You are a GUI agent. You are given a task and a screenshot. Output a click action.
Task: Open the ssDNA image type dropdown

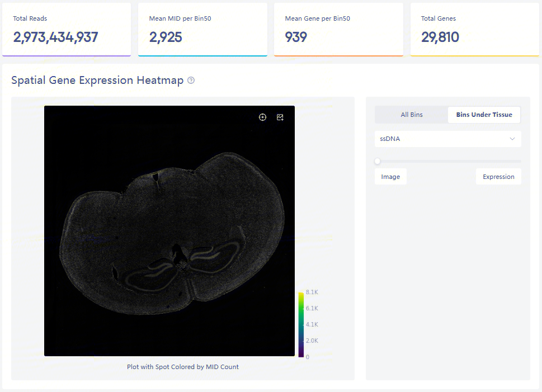coord(442,139)
